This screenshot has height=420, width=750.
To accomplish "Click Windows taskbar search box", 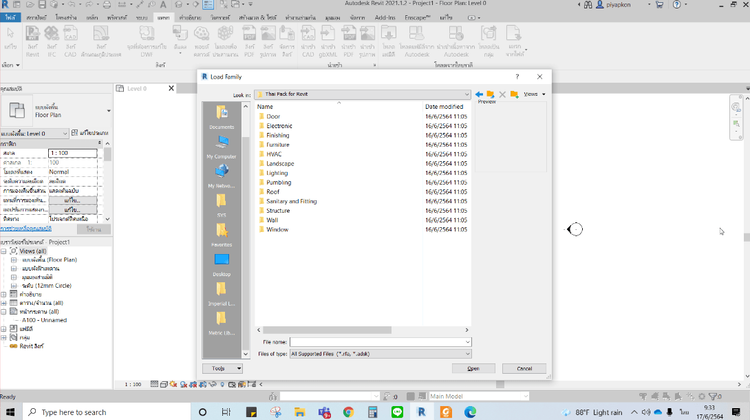I will (106, 412).
